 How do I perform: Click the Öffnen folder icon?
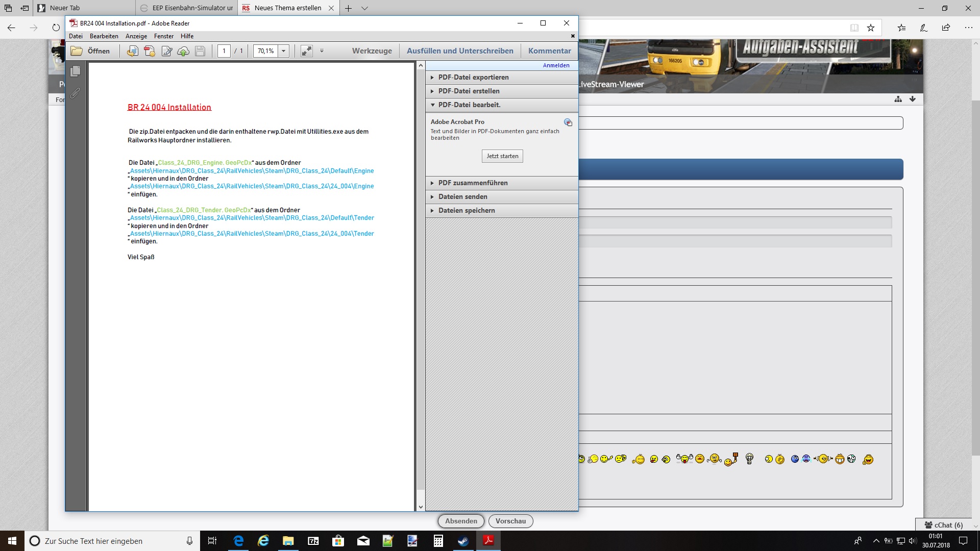[77, 51]
